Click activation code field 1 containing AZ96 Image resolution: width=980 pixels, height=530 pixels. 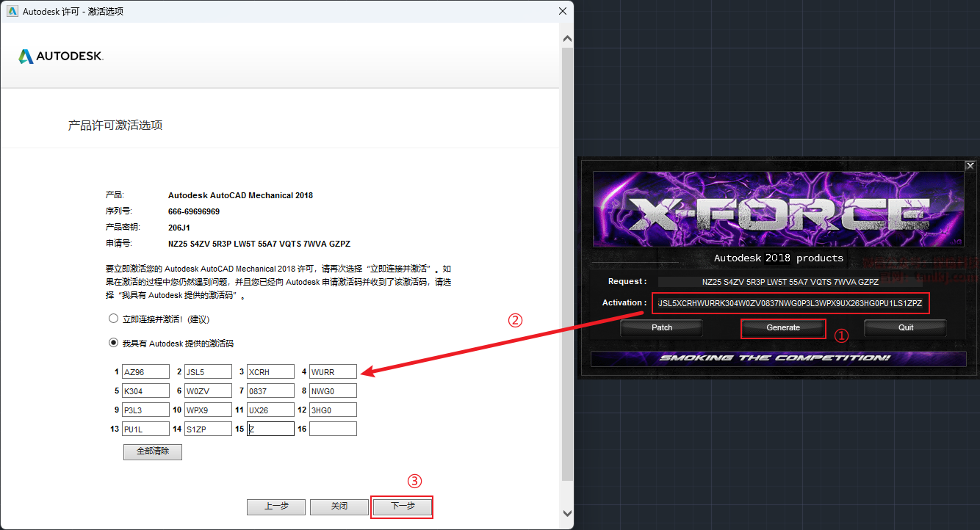click(x=145, y=372)
